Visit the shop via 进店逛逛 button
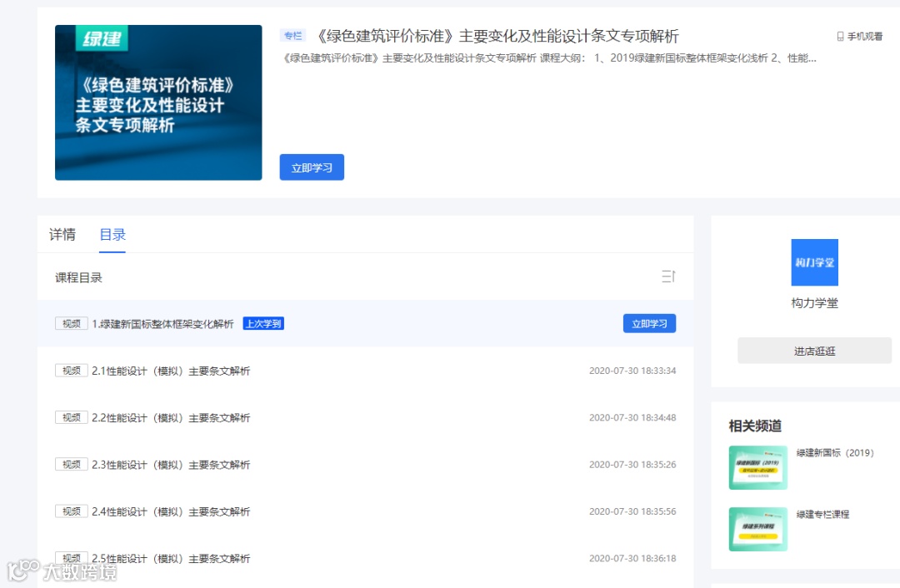The width and height of the screenshot is (900, 588). point(814,351)
